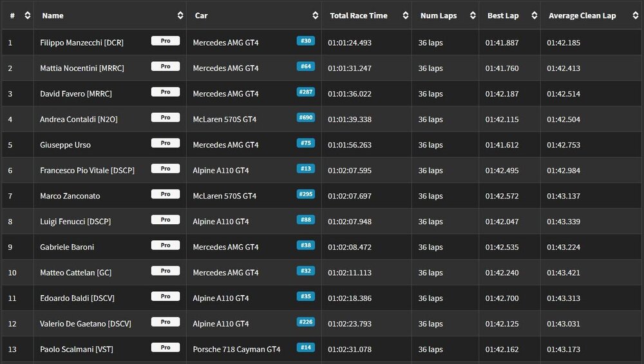Click race time 01:02:31.078
Viewport: 644px width, 364px height.
350,349
